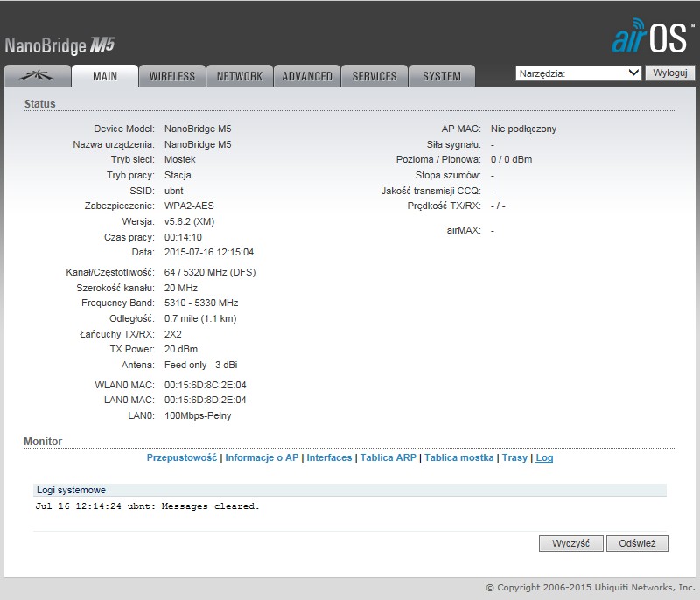Screen dimensions: 700x600
Task: Click the frequency band 5310 - 5330 MHz
Action: coord(201,303)
